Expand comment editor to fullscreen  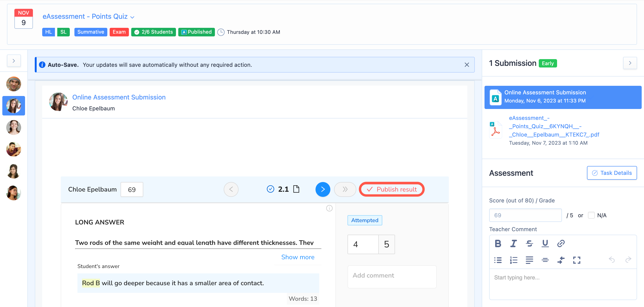coord(577,260)
